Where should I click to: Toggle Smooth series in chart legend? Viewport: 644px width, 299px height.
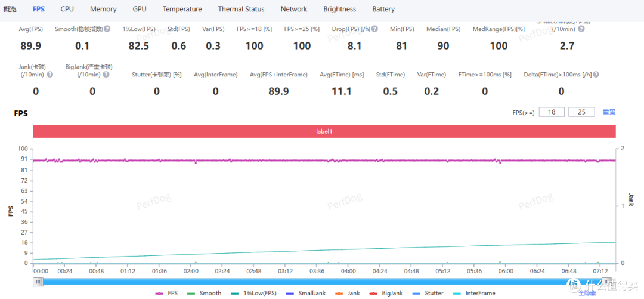(x=204, y=293)
